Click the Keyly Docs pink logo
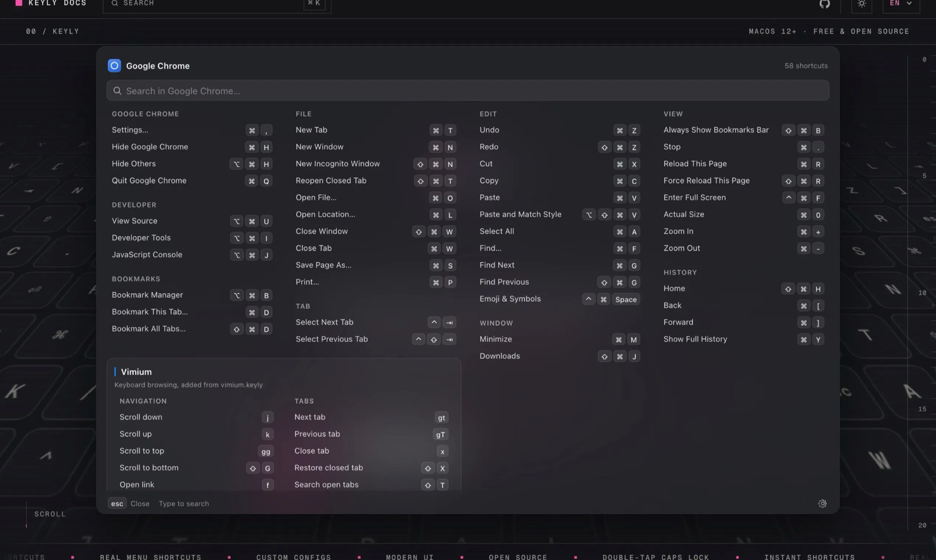This screenshot has width=936, height=560. [19, 3]
